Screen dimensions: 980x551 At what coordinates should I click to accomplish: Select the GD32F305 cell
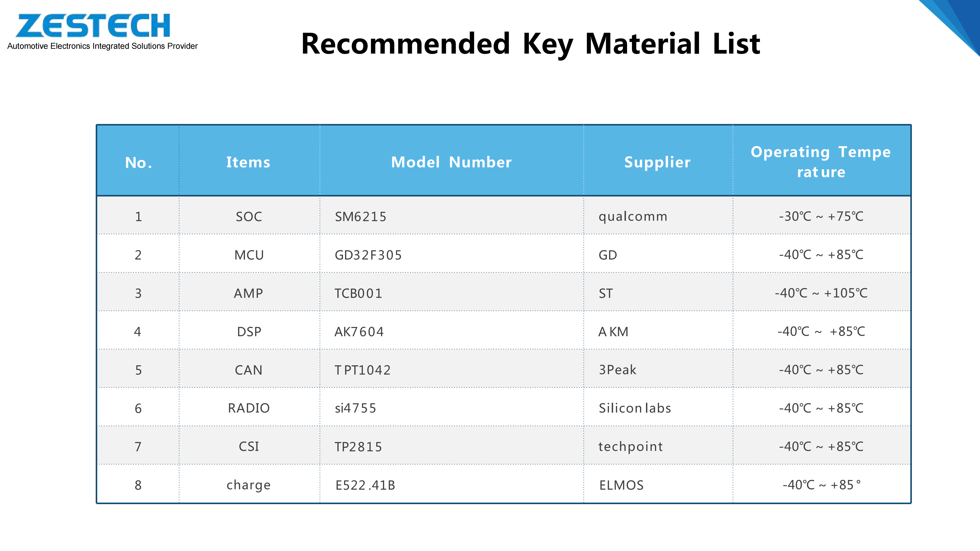pos(368,255)
